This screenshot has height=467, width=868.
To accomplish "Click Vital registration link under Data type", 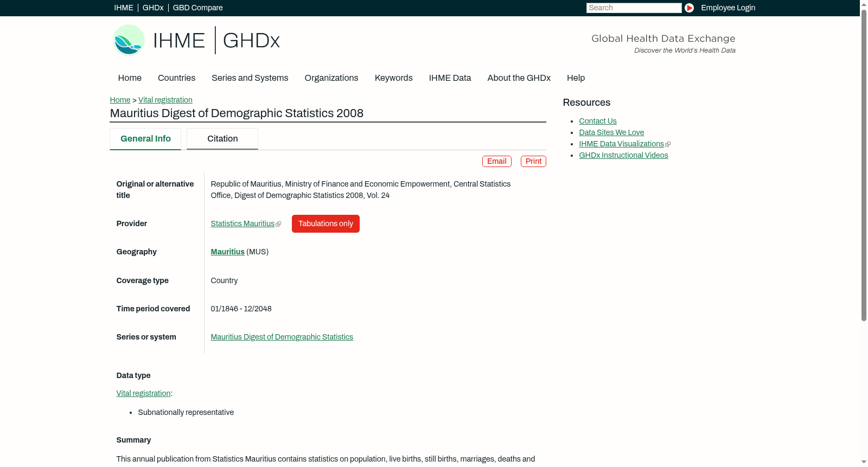I will pos(144,393).
